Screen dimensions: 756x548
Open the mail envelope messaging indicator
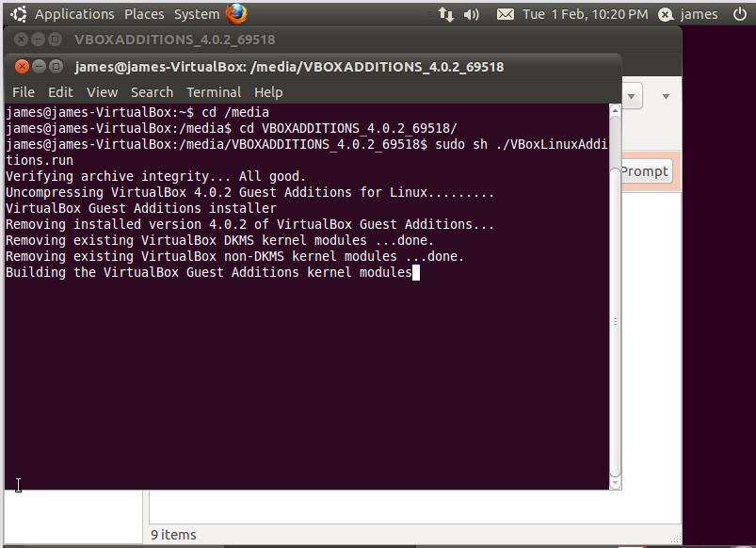(506, 14)
